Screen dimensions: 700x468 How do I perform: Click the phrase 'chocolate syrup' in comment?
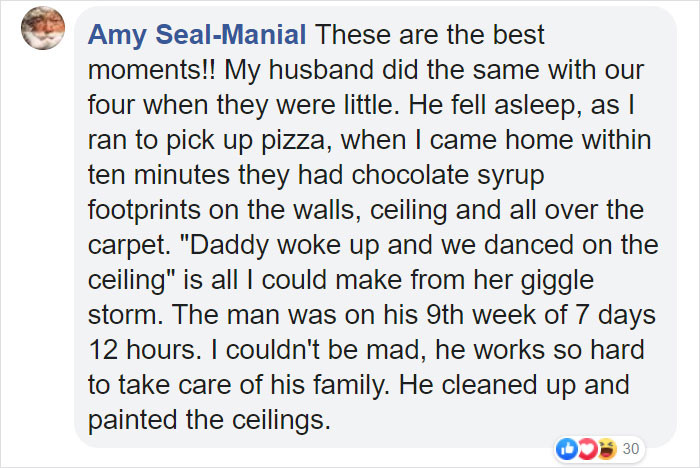(448, 175)
